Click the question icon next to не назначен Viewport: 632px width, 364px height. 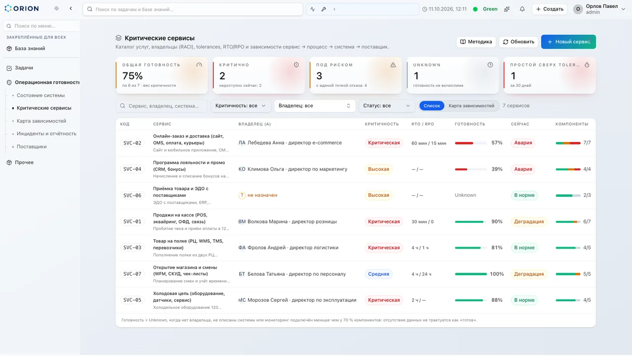point(242,195)
